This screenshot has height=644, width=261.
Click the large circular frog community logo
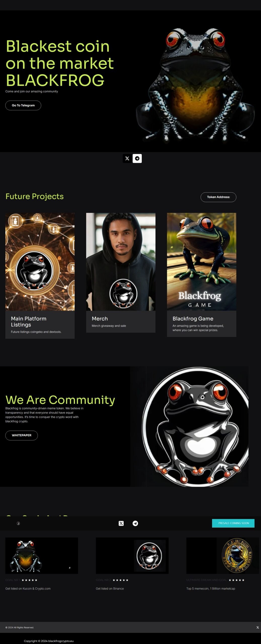coord(195,427)
